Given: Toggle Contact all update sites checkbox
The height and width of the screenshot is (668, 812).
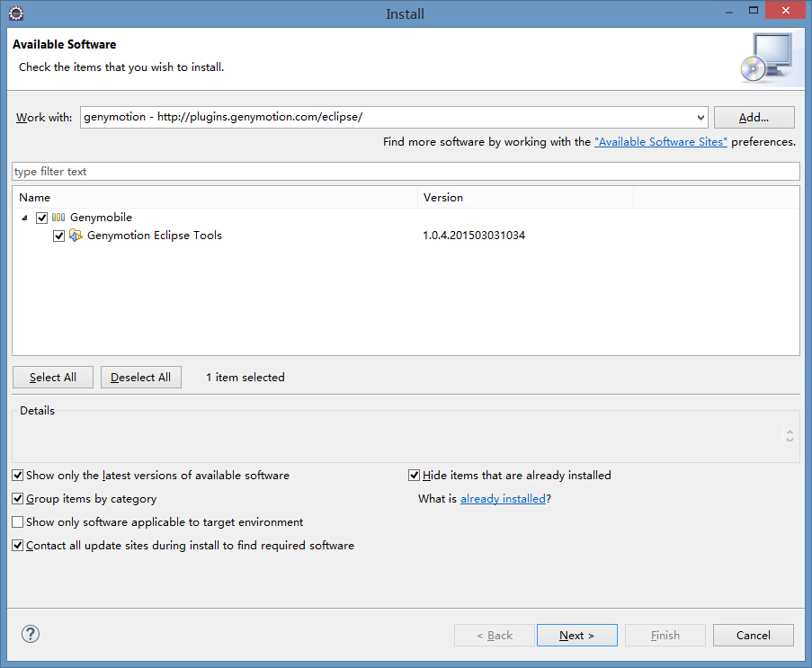Looking at the screenshot, I should (x=18, y=545).
